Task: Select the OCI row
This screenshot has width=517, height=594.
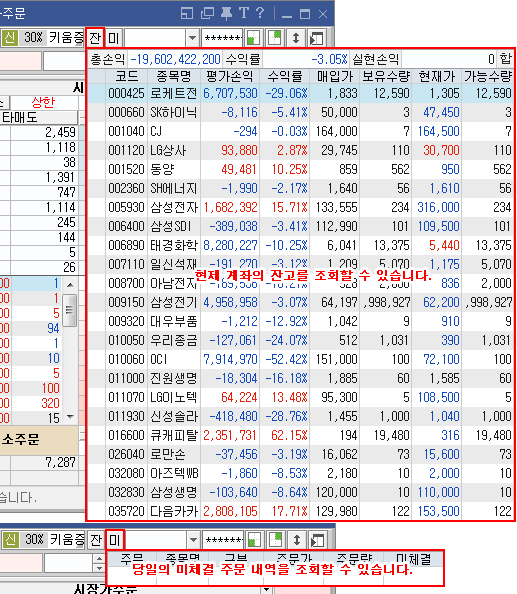Action: tap(301, 359)
